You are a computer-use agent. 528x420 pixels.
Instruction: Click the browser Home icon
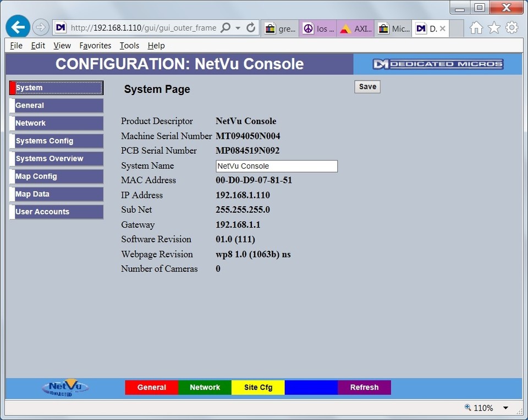coord(476,27)
